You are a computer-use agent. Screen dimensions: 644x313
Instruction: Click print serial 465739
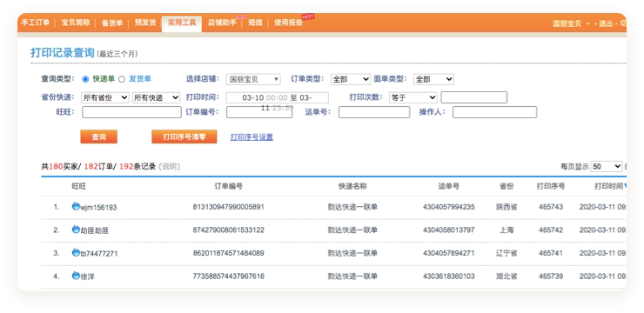click(x=551, y=276)
